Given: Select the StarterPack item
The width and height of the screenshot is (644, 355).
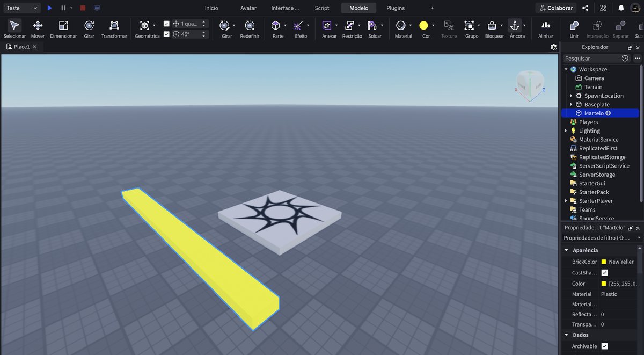Looking at the screenshot, I should click(594, 192).
